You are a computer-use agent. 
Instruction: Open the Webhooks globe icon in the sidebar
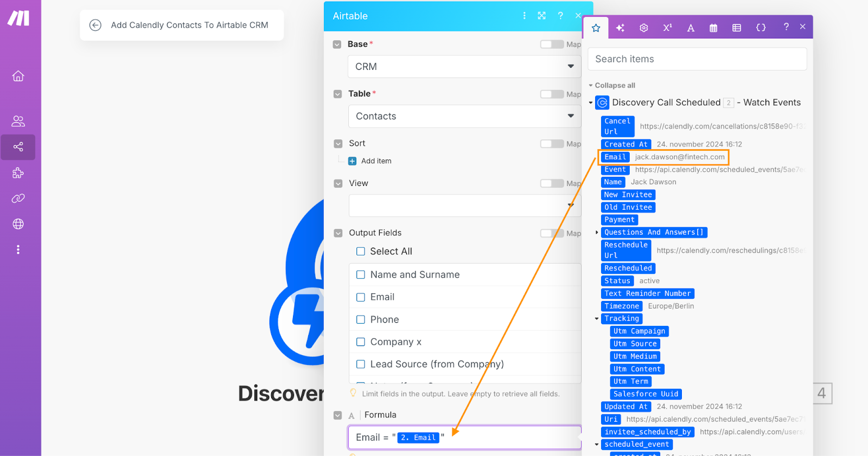[18, 224]
